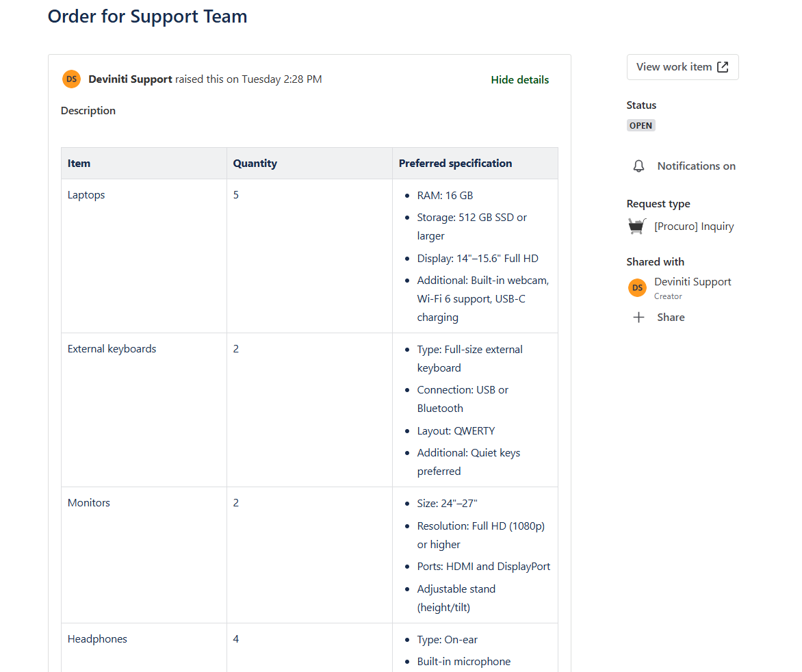Click the Preferred specification column header
Image resolution: width=802 pixels, height=672 pixels.
coord(455,164)
